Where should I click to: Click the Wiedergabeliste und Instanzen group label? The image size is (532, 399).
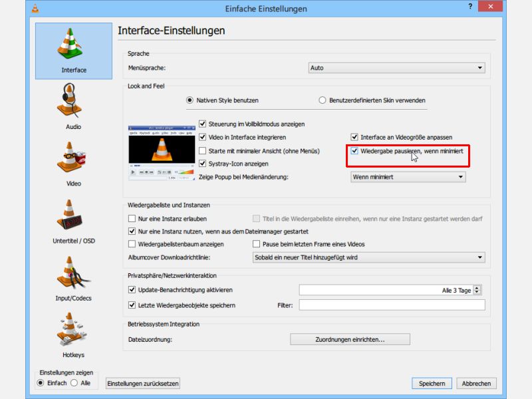coord(169,205)
